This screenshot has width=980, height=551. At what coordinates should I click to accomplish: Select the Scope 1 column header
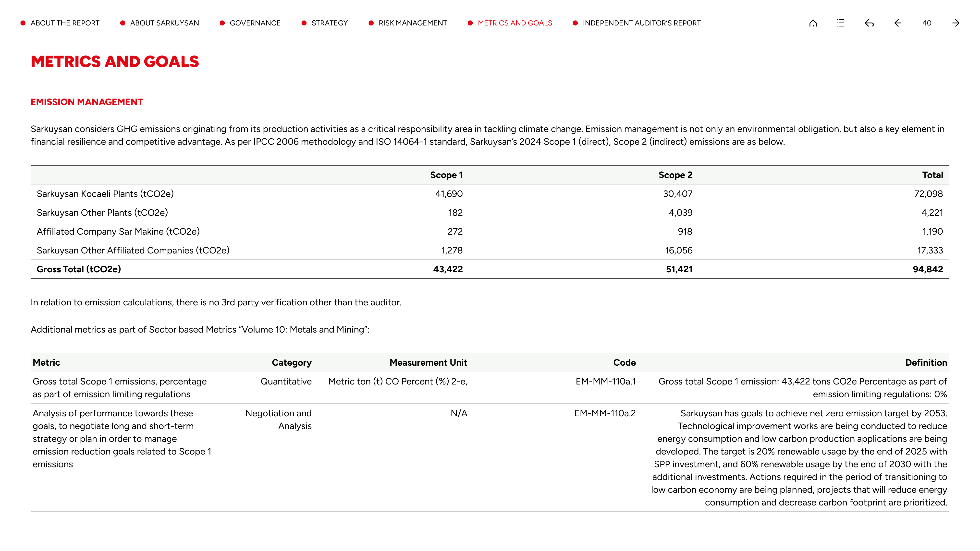point(446,175)
